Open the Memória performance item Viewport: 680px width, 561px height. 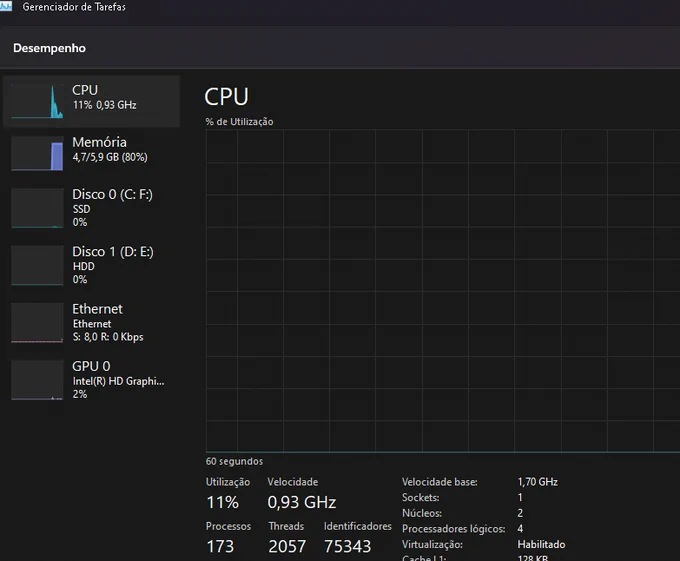(91, 153)
